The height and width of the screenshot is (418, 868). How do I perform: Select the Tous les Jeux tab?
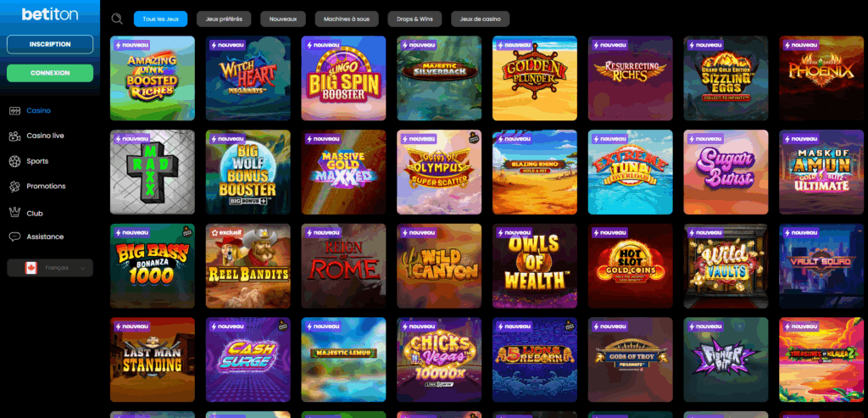coord(160,19)
